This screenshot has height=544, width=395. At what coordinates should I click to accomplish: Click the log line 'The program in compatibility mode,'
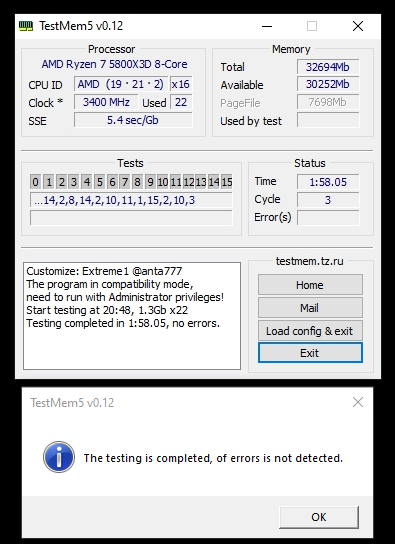[x=110, y=284]
